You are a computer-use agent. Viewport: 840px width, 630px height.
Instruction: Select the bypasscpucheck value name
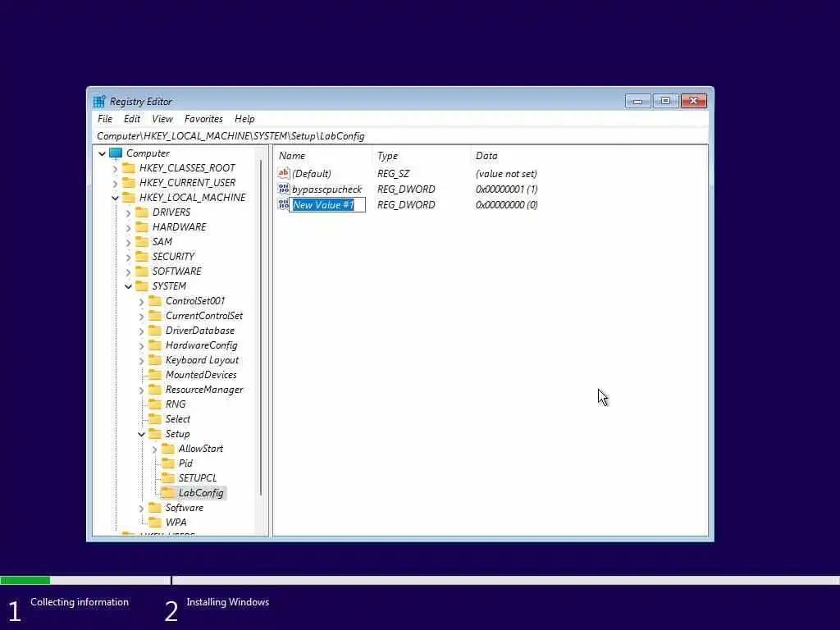point(326,189)
